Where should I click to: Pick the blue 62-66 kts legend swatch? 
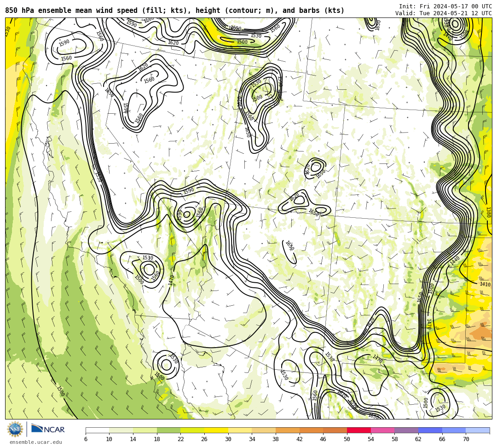tap(430, 430)
